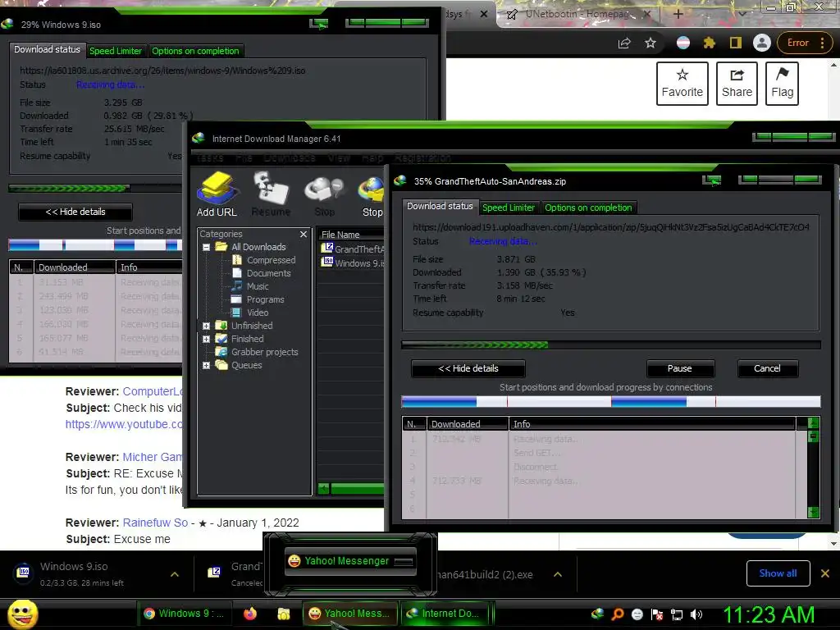Click the Favorite button on archive page

(x=682, y=84)
